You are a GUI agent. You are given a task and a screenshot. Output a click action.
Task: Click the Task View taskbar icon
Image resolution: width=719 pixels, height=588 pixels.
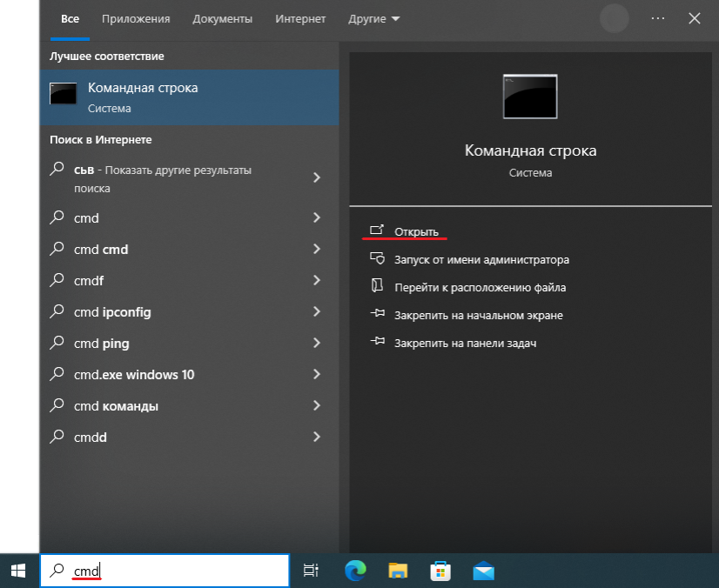pos(311,571)
